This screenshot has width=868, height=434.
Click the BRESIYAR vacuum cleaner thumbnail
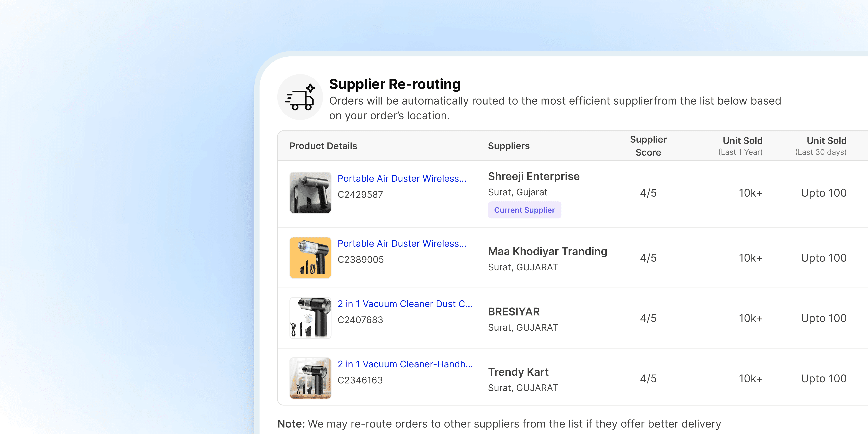(310, 318)
